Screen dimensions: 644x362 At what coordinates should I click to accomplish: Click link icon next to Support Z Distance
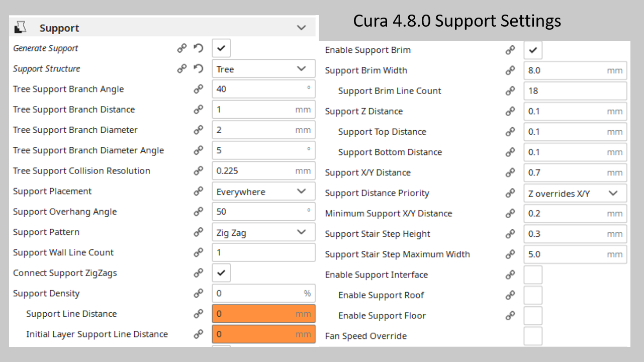(510, 111)
